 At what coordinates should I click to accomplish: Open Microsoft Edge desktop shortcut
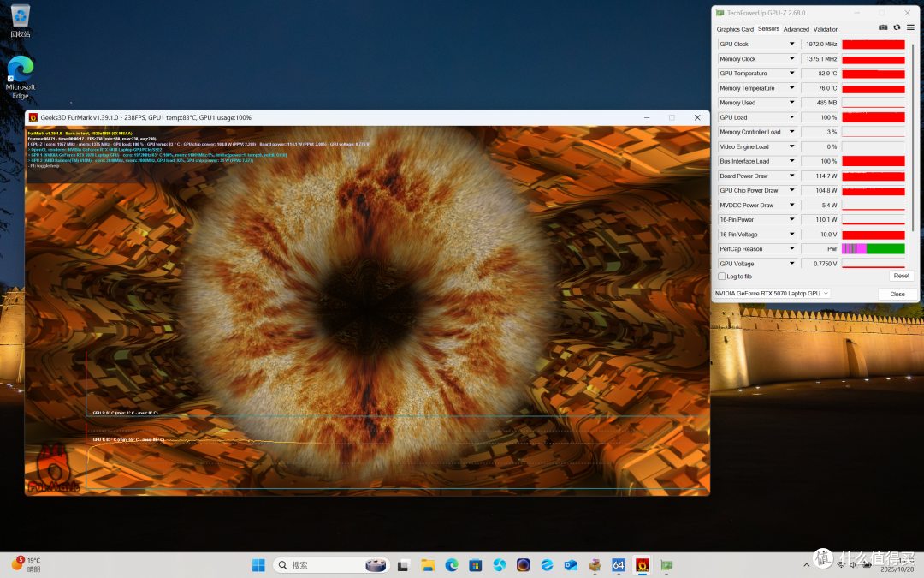(21, 78)
